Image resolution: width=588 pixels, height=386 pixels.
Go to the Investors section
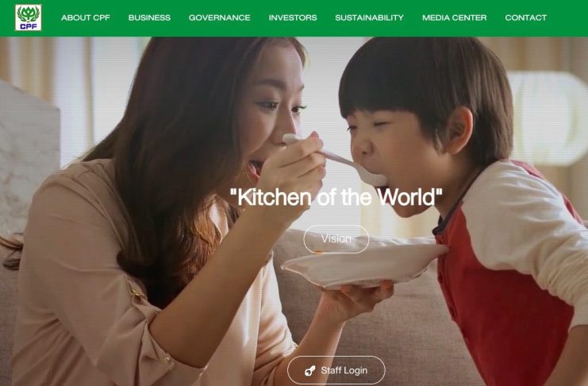click(293, 17)
